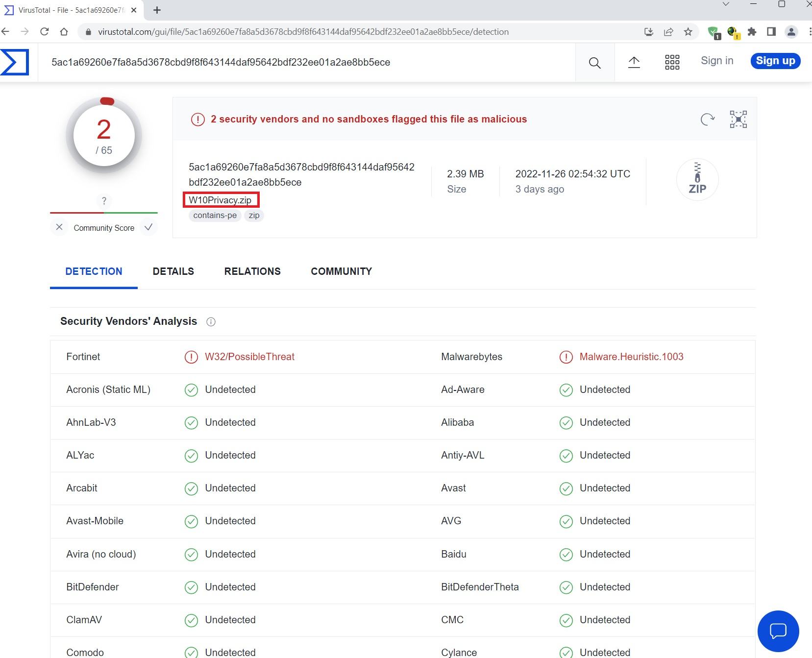The image size is (812, 658).
Task: Vote malicious with the X icon
Action: (x=59, y=227)
